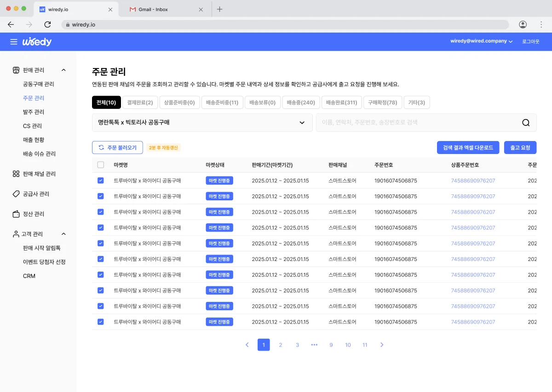Uncheck the last order row checkbox
552x392 pixels.
tap(100, 322)
